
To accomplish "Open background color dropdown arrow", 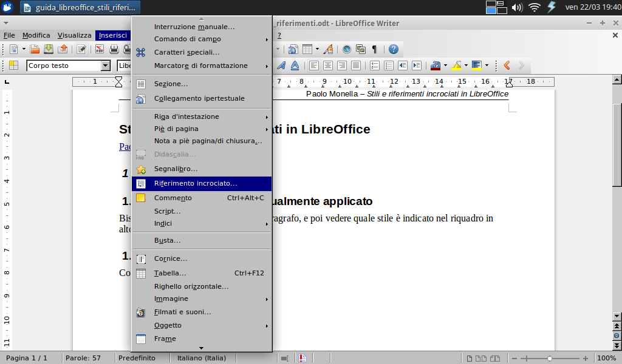I will tap(487, 66).
